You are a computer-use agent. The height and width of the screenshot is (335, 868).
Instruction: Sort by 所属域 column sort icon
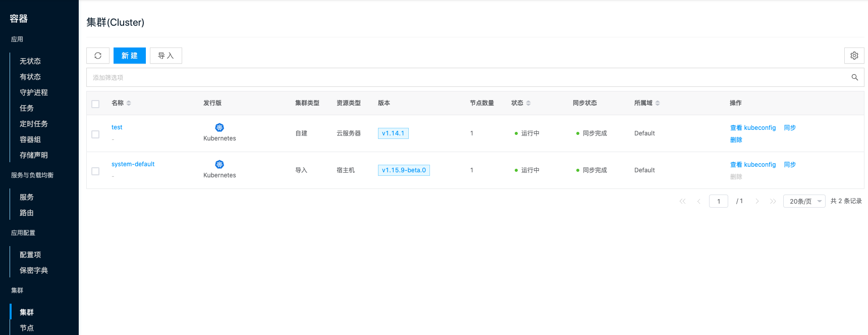click(658, 103)
